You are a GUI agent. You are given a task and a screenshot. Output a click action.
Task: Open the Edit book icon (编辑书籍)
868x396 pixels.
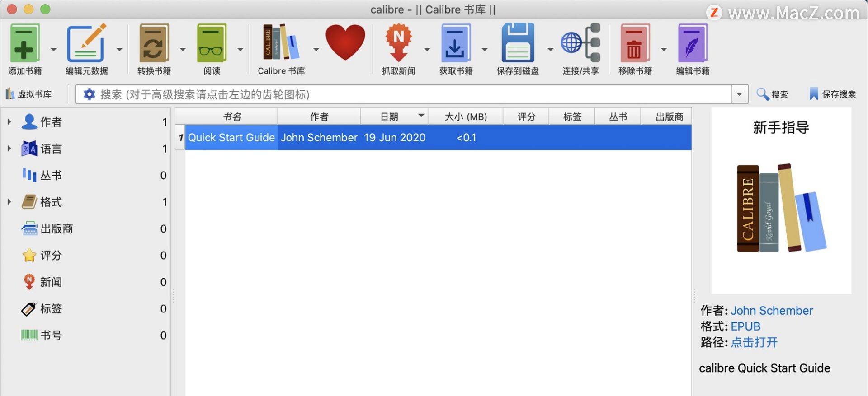(693, 43)
